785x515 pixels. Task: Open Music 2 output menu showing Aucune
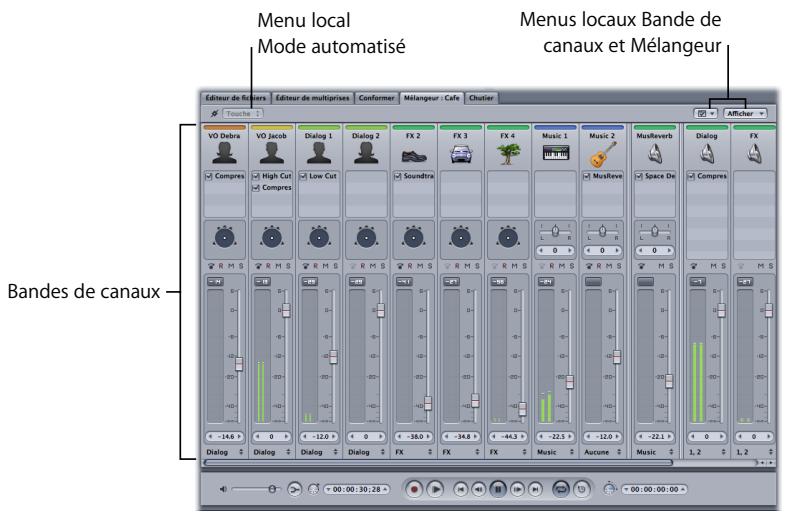pyautogui.click(x=602, y=452)
